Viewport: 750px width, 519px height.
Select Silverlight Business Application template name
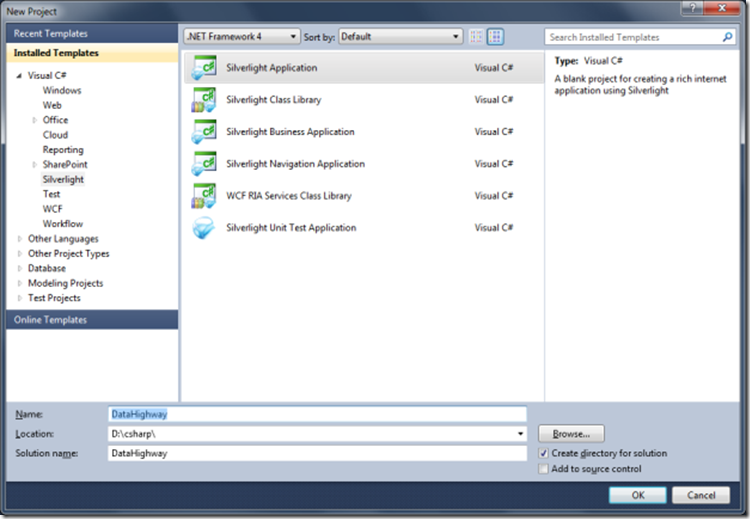pyautogui.click(x=290, y=132)
